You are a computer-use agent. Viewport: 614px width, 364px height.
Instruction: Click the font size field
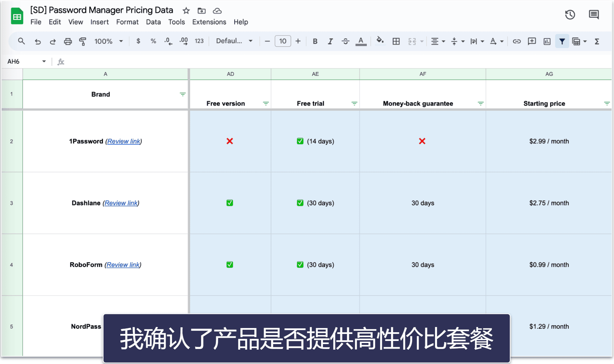coord(283,41)
